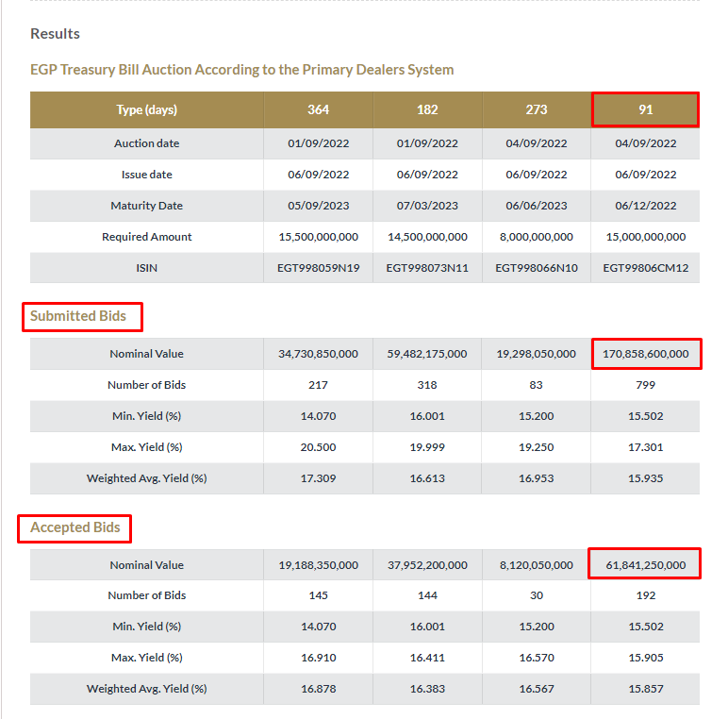This screenshot has width=728, height=719.
Task: Click the 91 days column header
Action: coord(645,109)
